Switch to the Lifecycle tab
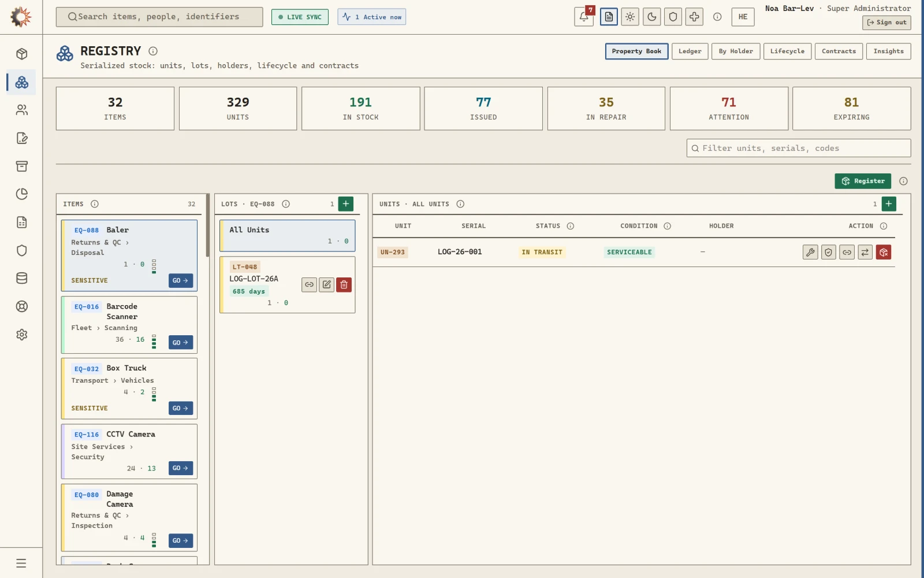Image resolution: width=924 pixels, height=578 pixels. tap(787, 51)
